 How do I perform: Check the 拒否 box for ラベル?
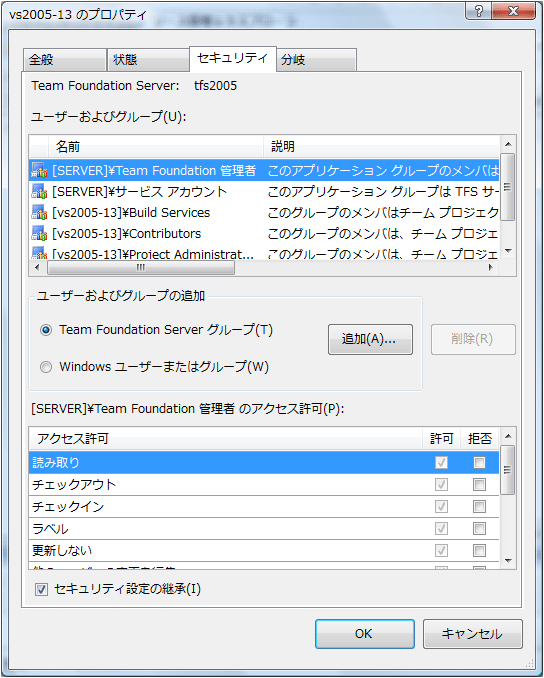pyautogui.click(x=479, y=528)
